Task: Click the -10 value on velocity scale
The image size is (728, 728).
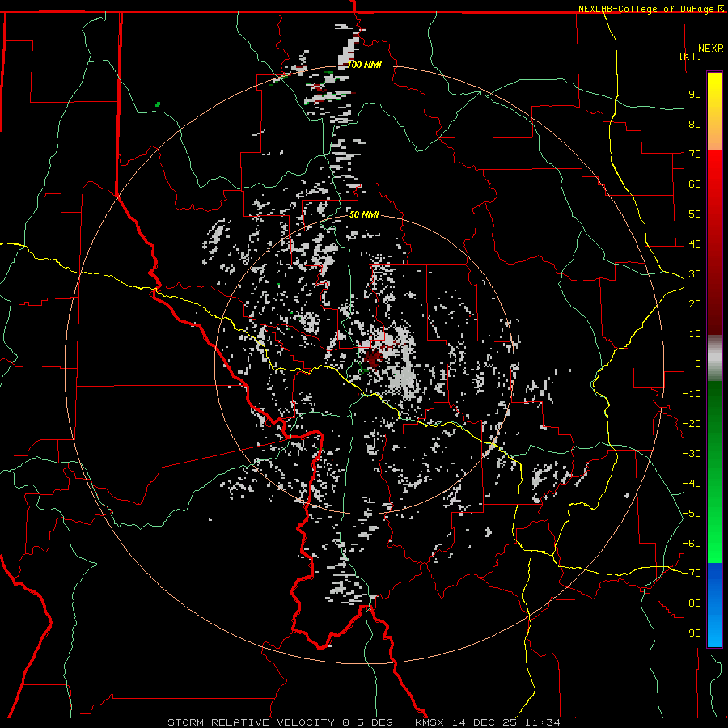Action: coord(692,394)
